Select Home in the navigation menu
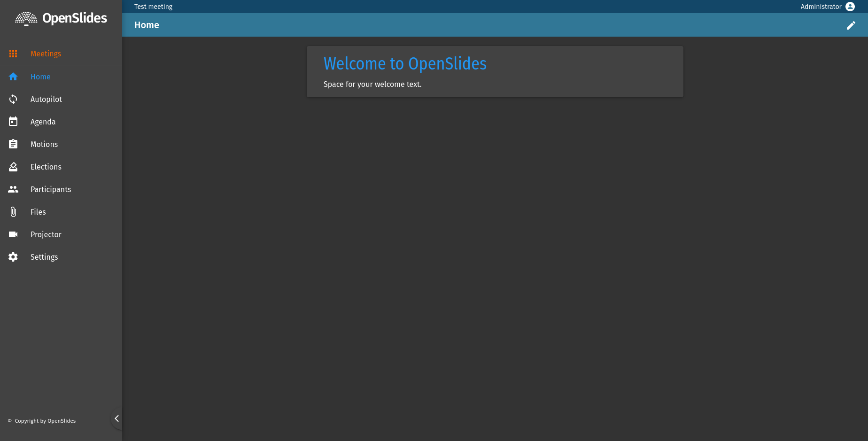The width and height of the screenshot is (868, 441). 40,76
